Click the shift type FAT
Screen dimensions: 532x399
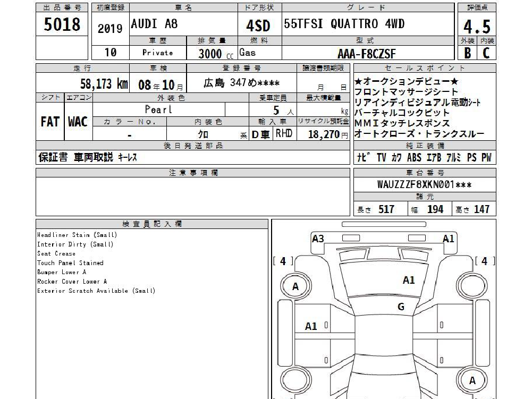50,122
